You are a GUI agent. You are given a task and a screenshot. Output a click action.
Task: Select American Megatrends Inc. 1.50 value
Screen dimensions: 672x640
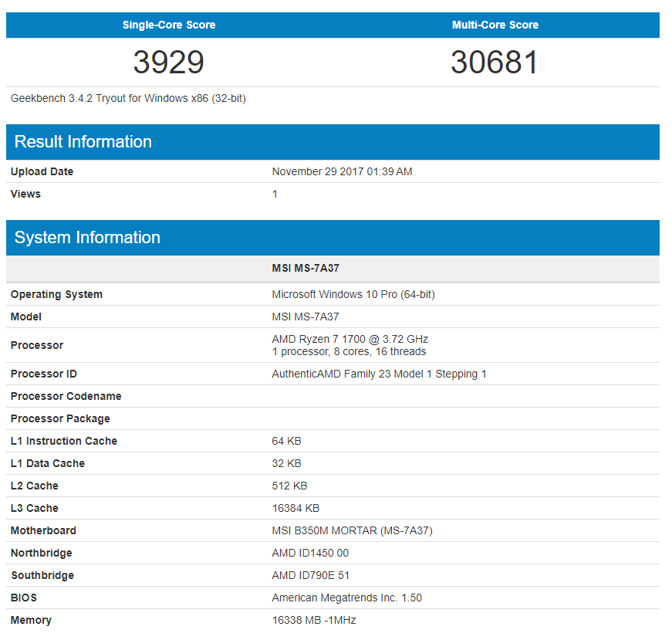346,598
